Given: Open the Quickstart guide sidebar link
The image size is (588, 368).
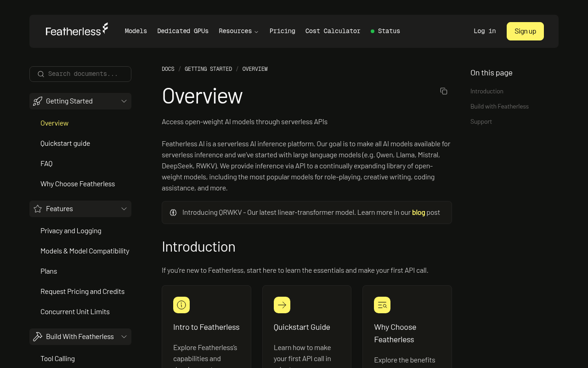Looking at the screenshot, I should pos(65,144).
